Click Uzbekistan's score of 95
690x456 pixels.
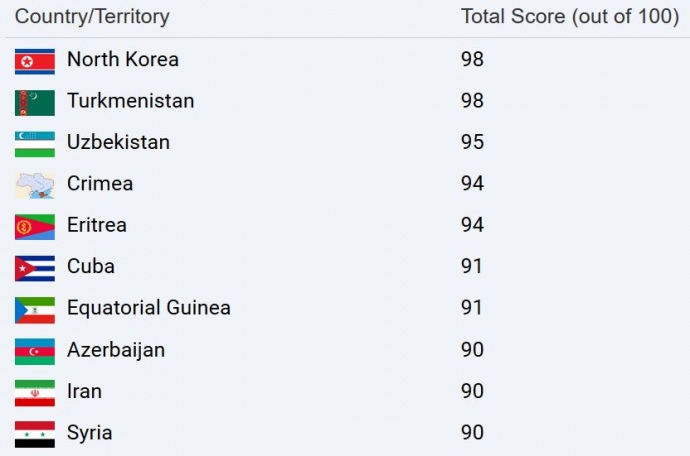point(472,142)
